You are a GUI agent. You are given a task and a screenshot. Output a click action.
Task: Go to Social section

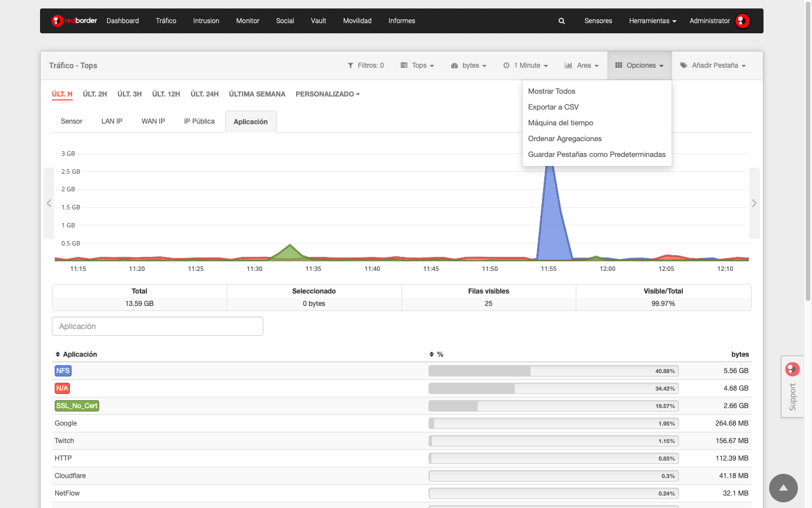coord(285,21)
